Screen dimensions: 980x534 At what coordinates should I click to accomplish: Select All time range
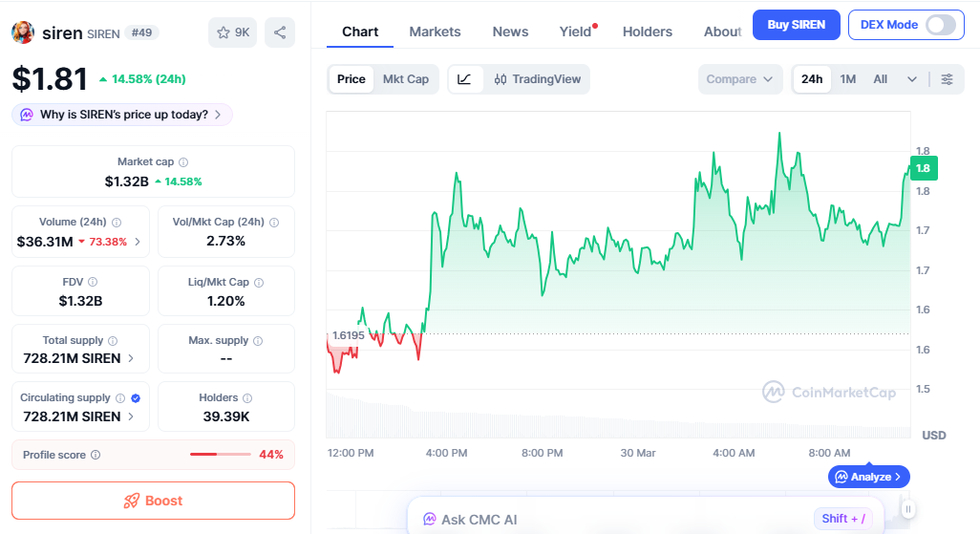point(880,79)
